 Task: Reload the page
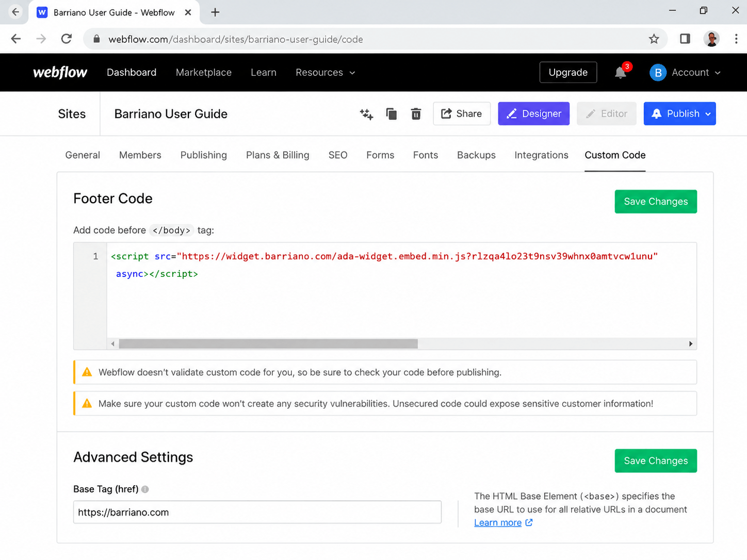tap(67, 39)
